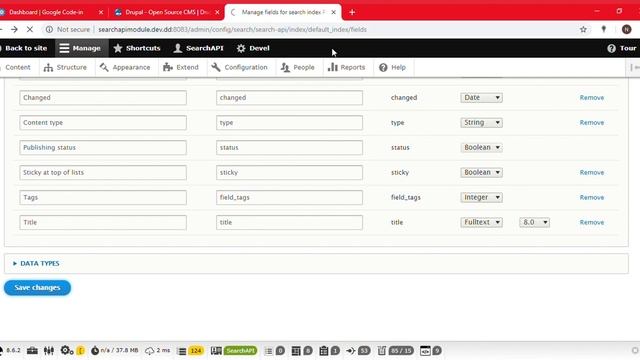Open the browser profile avatar
Viewport: 640px width, 360px height.
click(627, 29)
